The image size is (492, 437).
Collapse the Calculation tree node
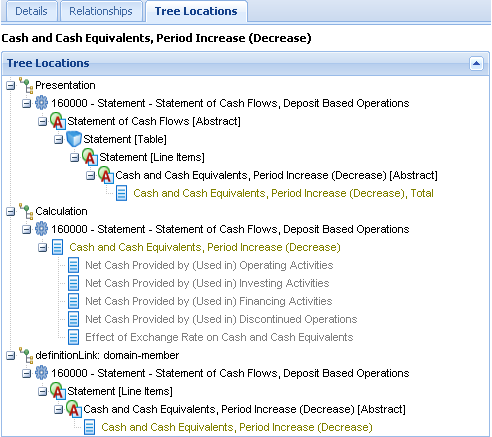tap(11, 212)
